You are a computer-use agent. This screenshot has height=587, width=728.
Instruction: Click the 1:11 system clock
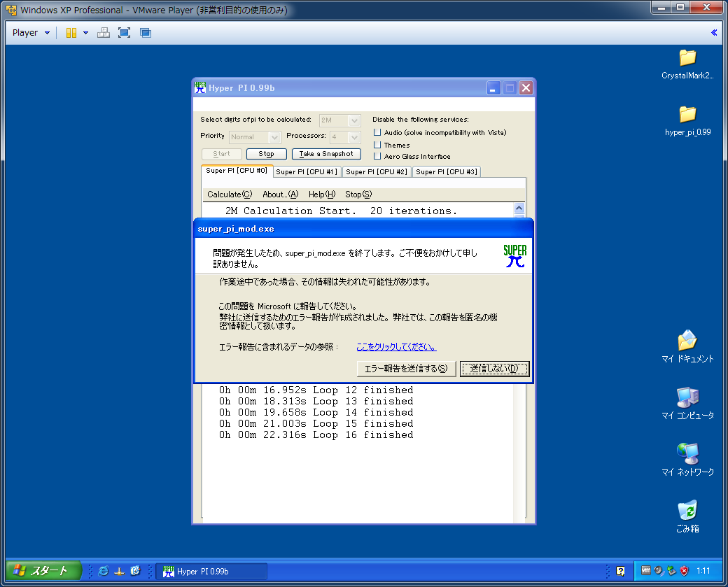tap(703, 571)
